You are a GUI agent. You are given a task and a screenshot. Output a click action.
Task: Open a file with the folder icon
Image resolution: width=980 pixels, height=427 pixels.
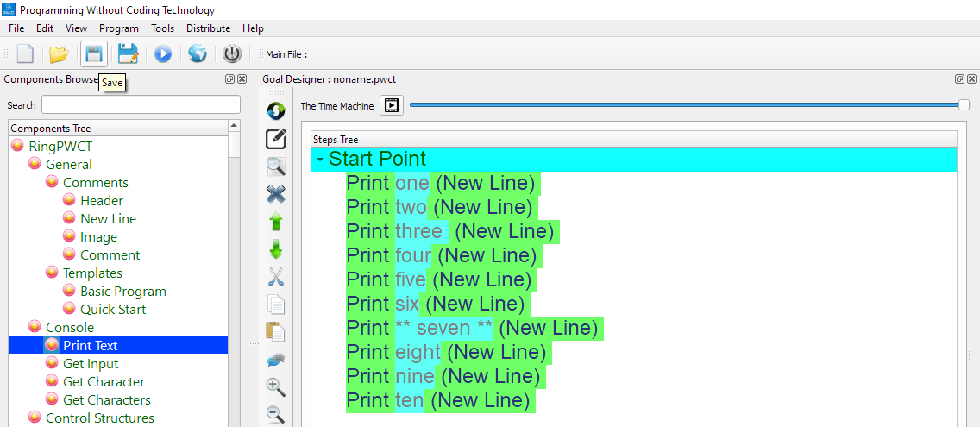point(59,54)
